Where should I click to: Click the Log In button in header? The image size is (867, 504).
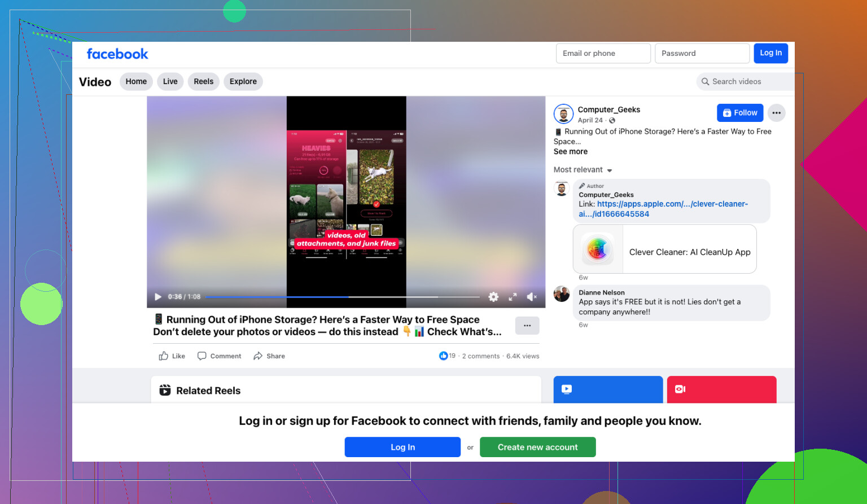(771, 53)
